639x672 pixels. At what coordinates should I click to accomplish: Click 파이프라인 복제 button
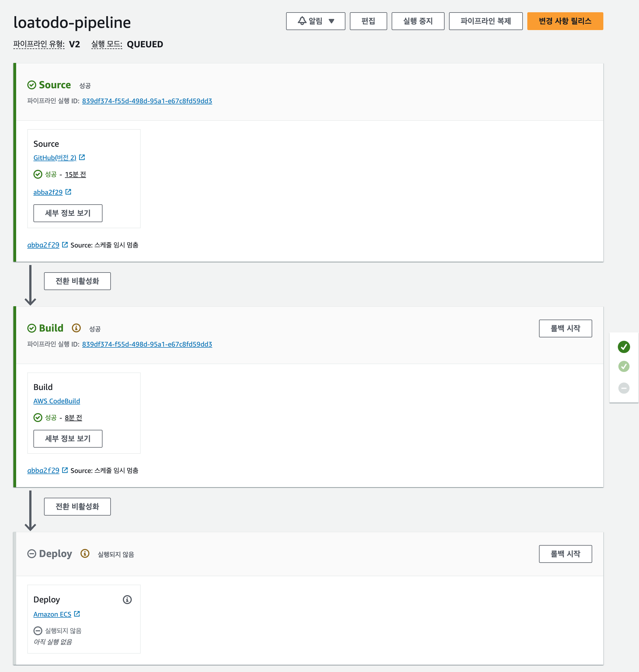click(x=486, y=21)
